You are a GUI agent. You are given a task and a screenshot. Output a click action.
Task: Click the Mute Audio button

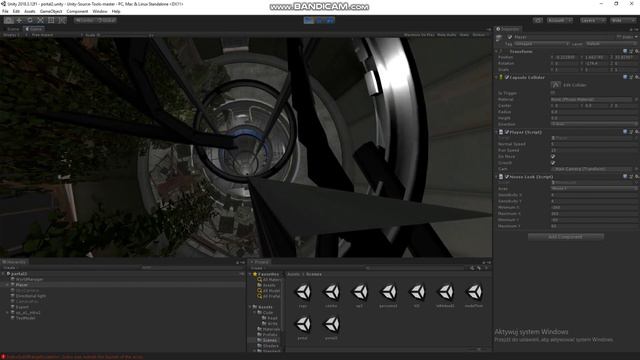(447, 35)
